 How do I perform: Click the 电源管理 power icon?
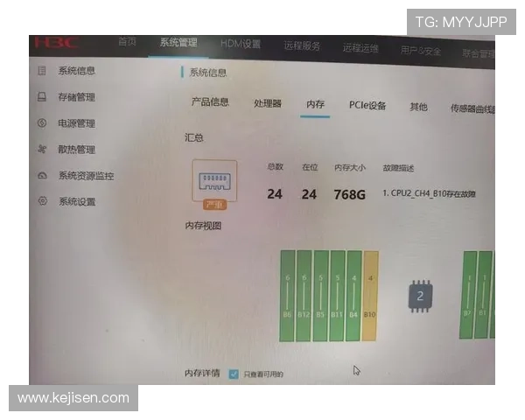click(x=42, y=122)
